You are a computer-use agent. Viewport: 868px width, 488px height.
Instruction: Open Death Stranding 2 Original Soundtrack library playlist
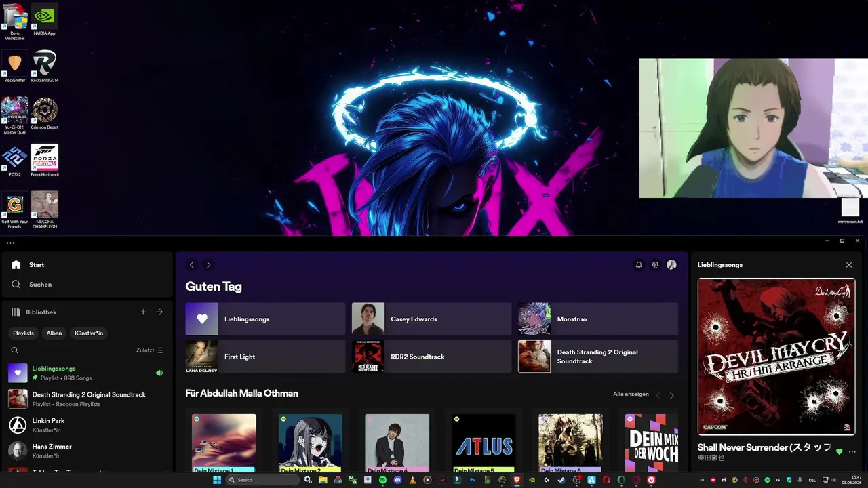pos(87,399)
